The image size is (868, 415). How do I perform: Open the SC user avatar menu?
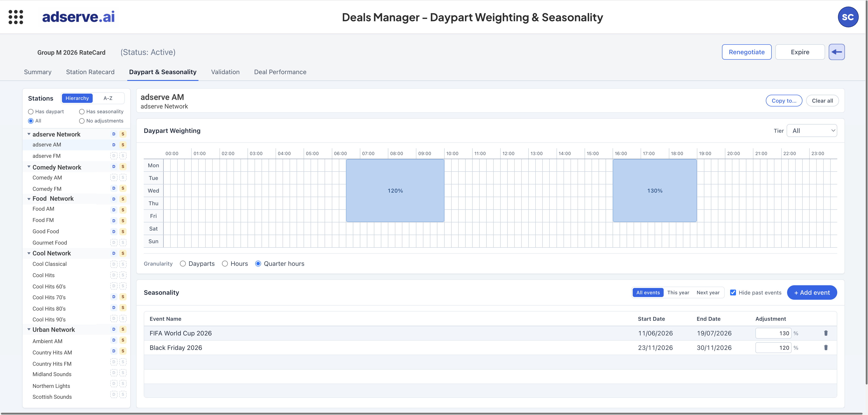coord(848,17)
